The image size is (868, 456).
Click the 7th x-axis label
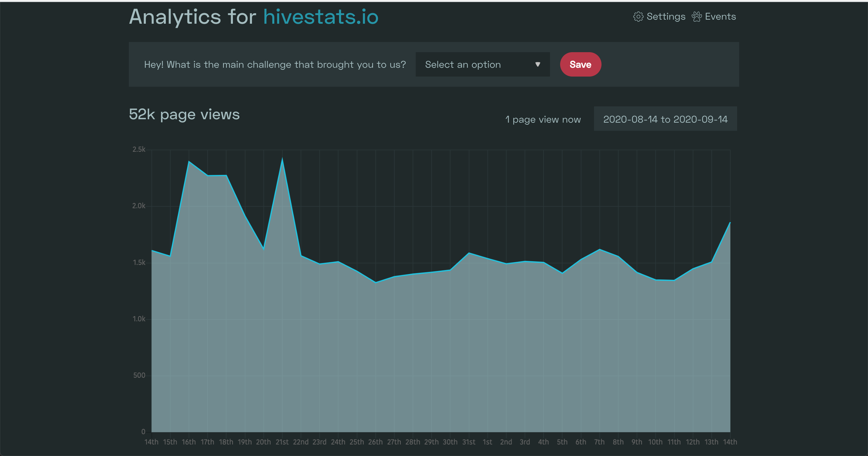pos(599,442)
